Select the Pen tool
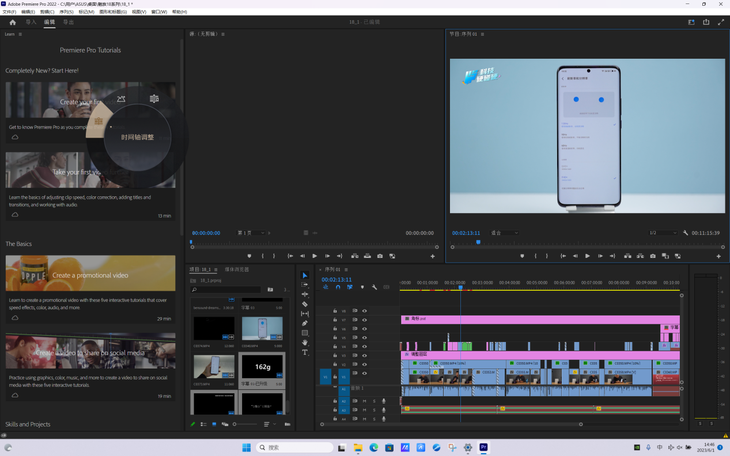This screenshot has height=456, width=730. click(x=305, y=323)
